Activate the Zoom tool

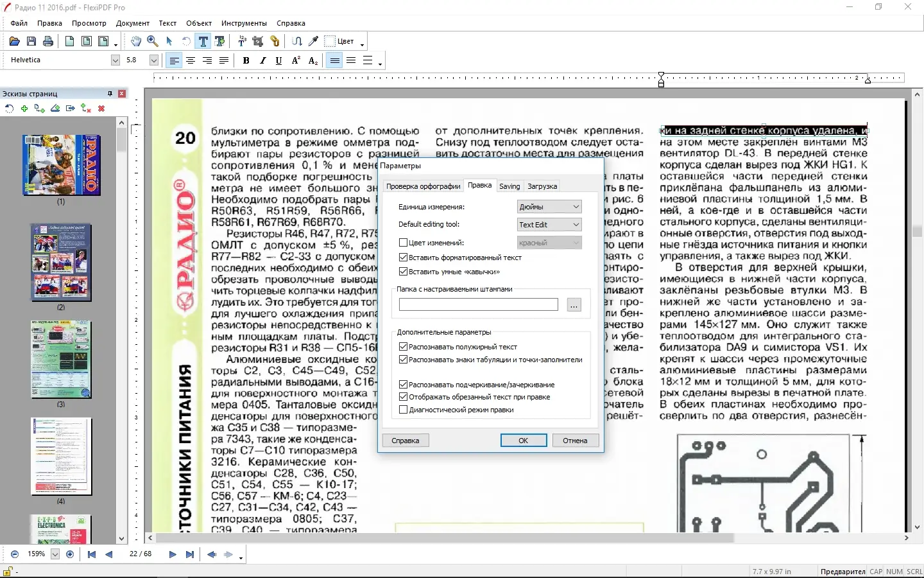click(x=153, y=41)
